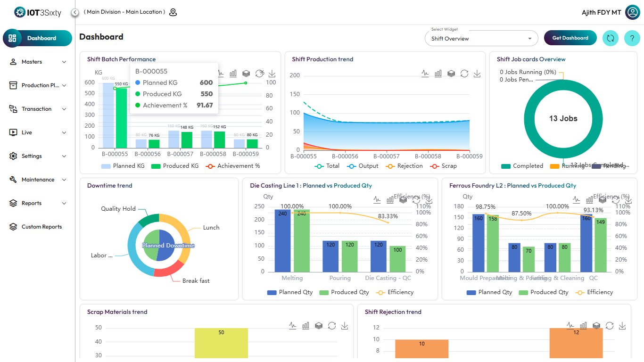
Task: Click the Get Dashboard button
Action: coord(570,38)
